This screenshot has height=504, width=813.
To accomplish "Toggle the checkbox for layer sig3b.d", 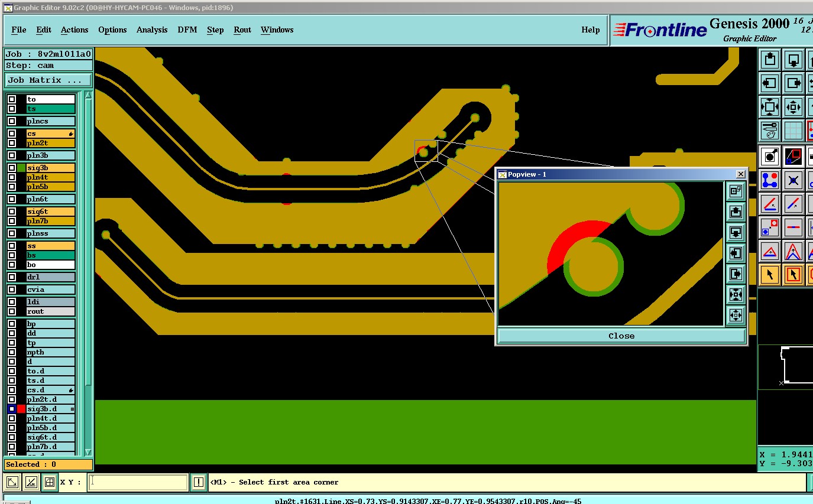I will coord(12,409).
